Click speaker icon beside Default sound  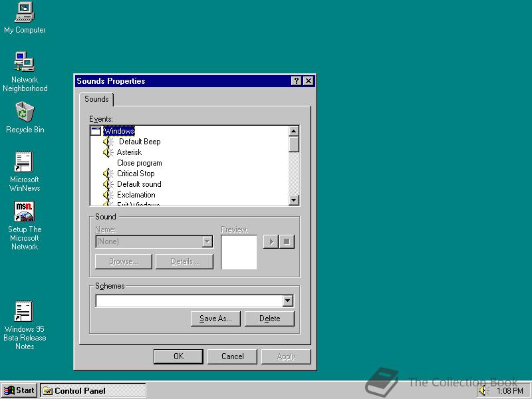tap(108, 184)
